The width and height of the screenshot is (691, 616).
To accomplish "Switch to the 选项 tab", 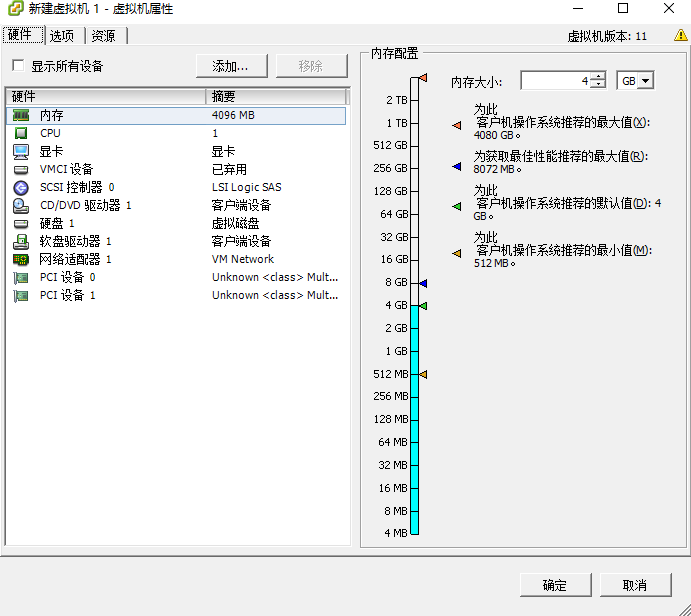I will (65, 36).
